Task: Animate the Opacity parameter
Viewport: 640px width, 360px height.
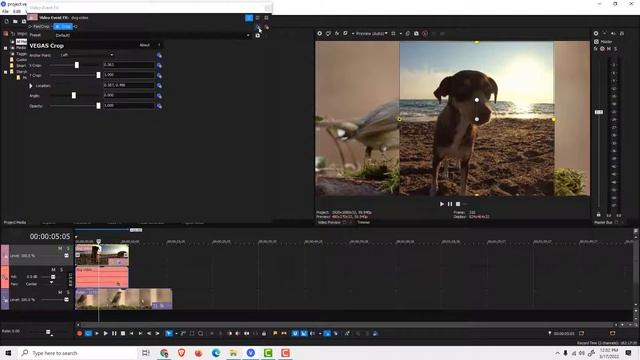Action: tap(159, 106)
